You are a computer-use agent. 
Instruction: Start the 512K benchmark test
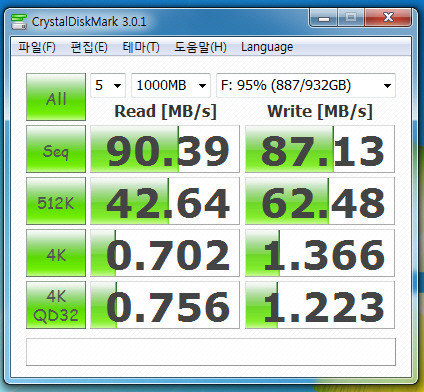[56, 201]
